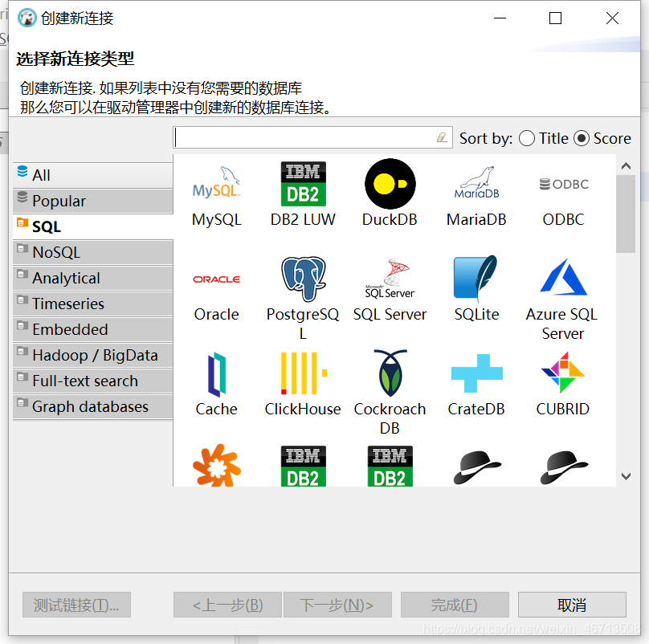
Task: Select the ODBC driver icon
Action: (x=564, y=184)
